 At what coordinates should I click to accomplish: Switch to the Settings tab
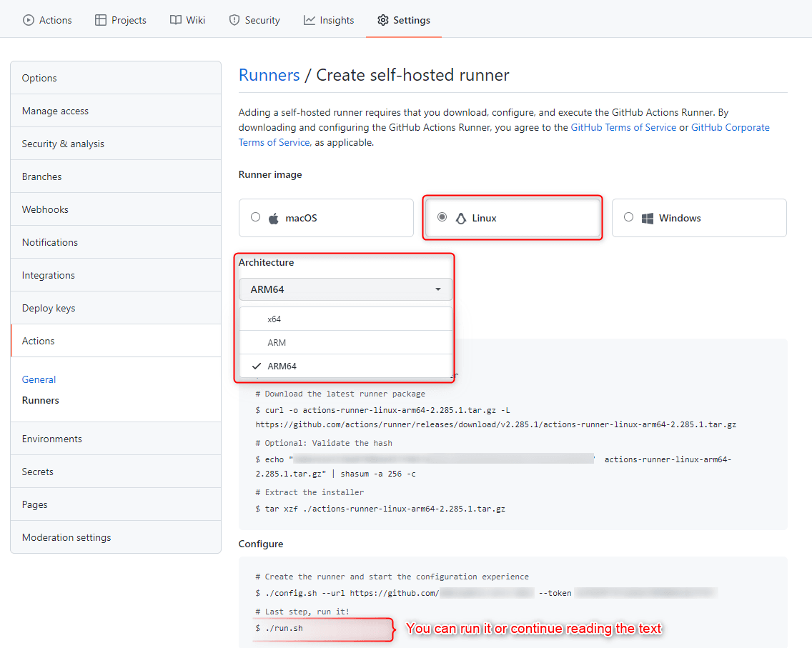coord(404,20)
